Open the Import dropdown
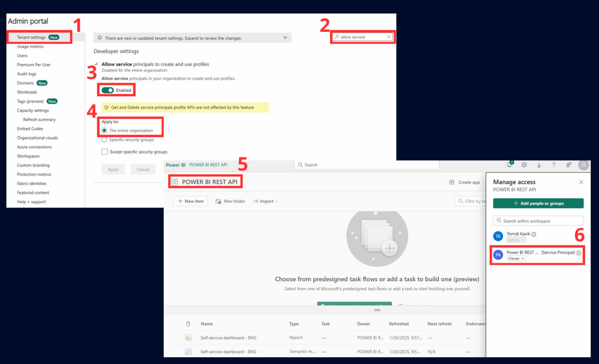 pyautogui.click(x=266, y=201)
